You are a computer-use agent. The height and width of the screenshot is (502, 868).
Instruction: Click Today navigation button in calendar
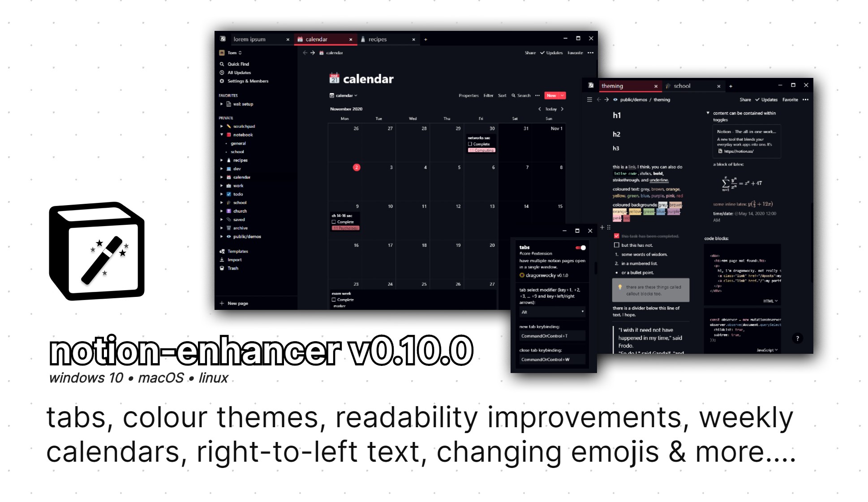coord(549,108)
